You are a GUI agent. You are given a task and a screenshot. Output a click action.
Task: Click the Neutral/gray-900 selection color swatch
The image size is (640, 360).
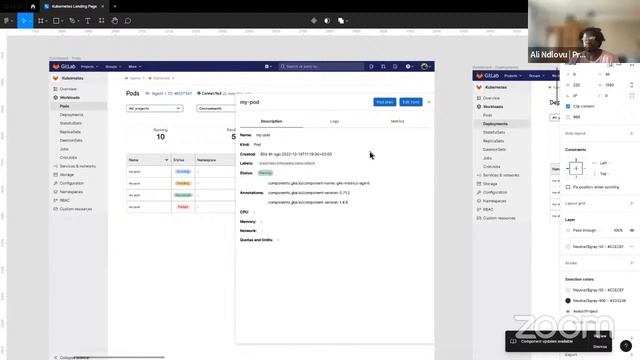568,300
